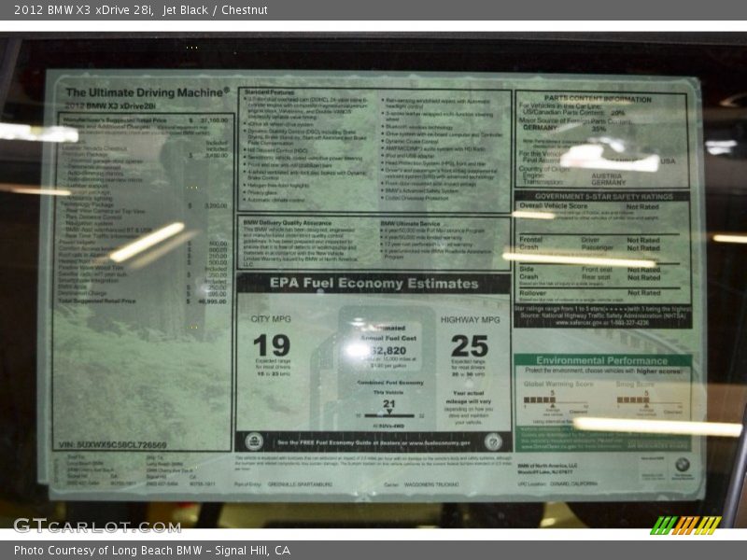Click the 'Environmental Performance' green header
The image size is (747, 560).
[602, 360]
